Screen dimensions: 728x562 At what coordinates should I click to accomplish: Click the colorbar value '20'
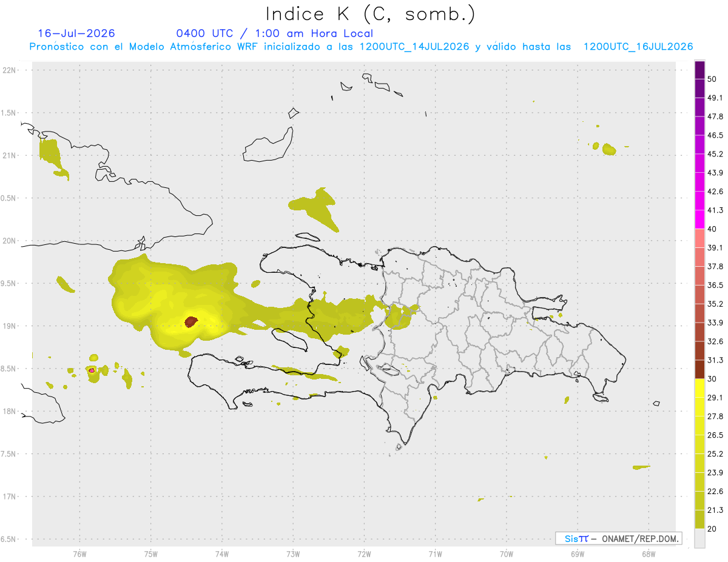712,529
